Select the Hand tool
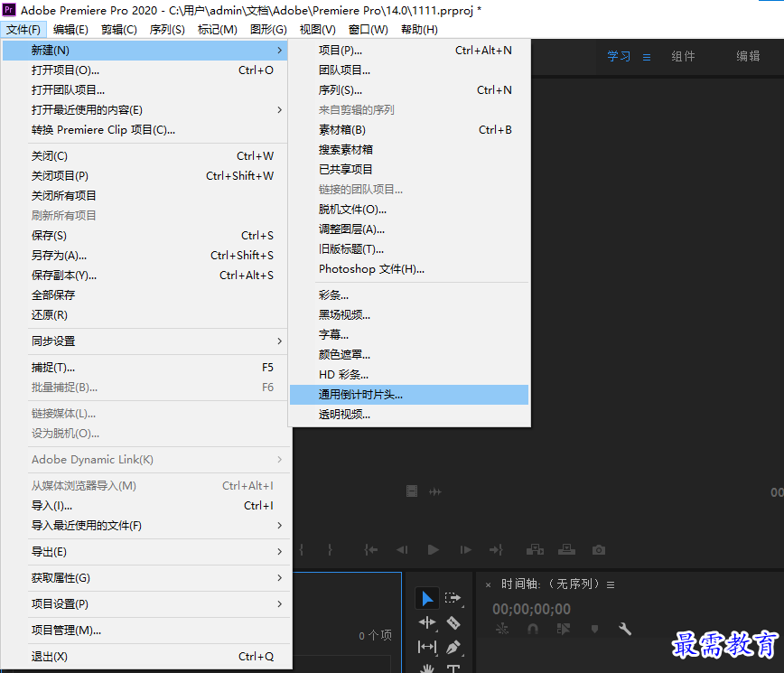The width and height of the screenshot is (784, 673). point(427,668)
